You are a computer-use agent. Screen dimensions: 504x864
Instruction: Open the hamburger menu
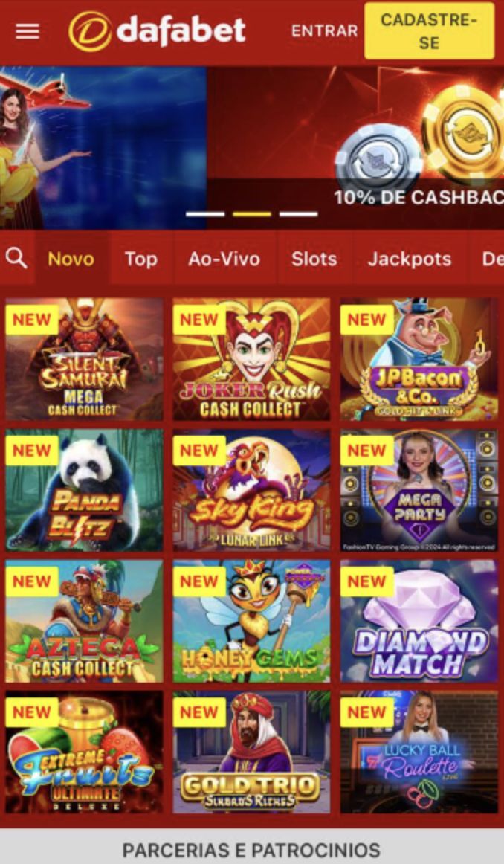pos(28,31)
